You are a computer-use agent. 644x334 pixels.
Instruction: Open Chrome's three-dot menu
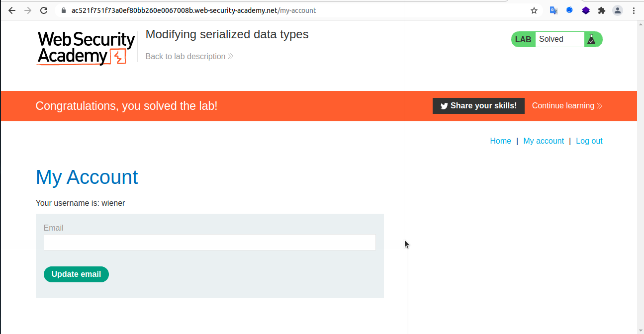634,10
